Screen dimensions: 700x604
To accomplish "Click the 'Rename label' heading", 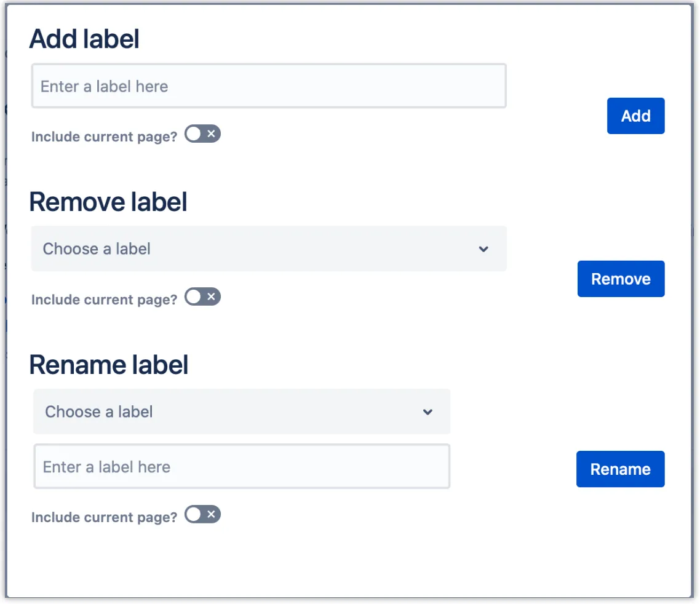I will click(109, 364).
